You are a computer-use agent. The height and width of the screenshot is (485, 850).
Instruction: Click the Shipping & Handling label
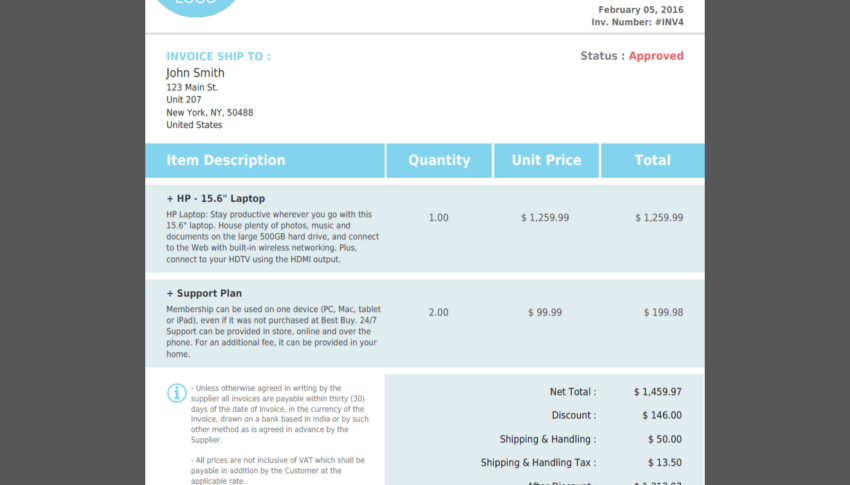tap(548, 439)
